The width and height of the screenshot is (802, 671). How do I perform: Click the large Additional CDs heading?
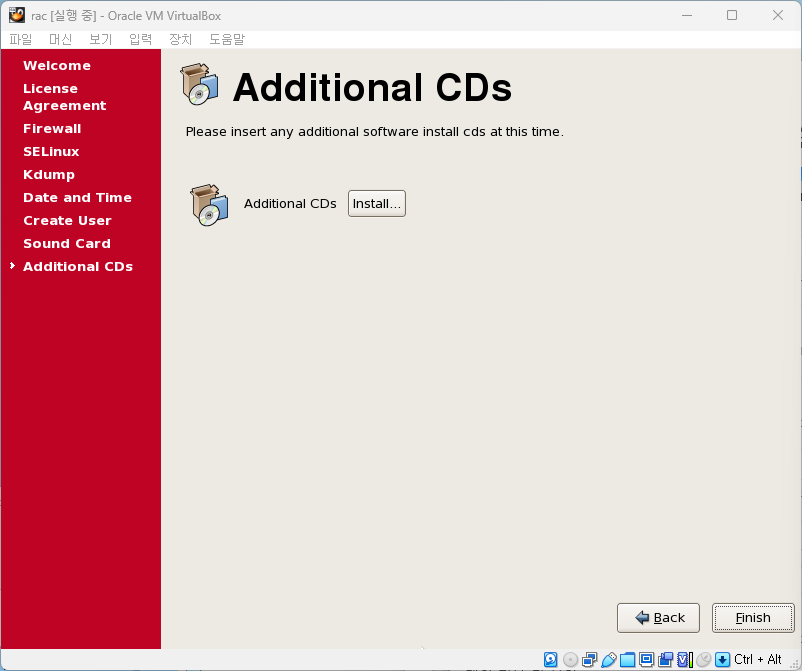372,87
